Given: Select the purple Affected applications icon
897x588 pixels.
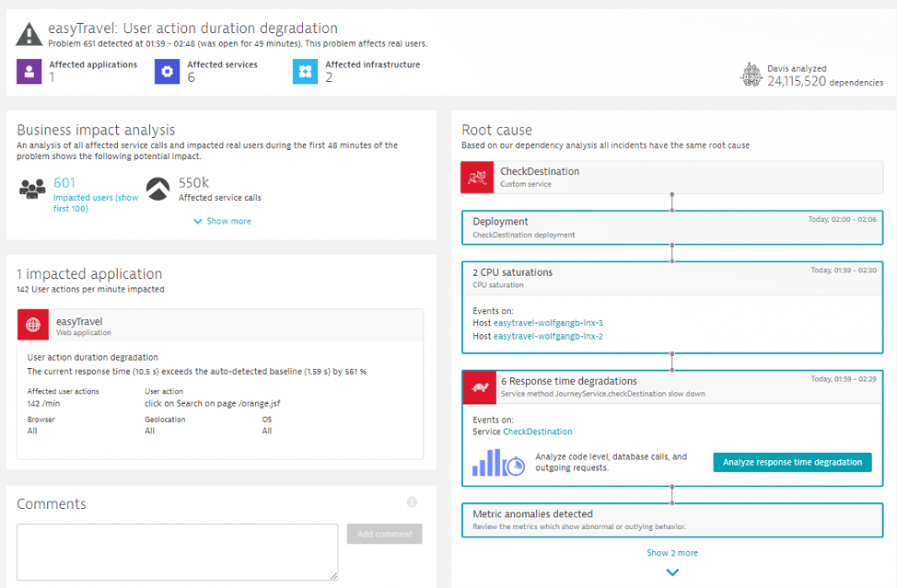Looking at the screenshot, I should tap(29, 71).
